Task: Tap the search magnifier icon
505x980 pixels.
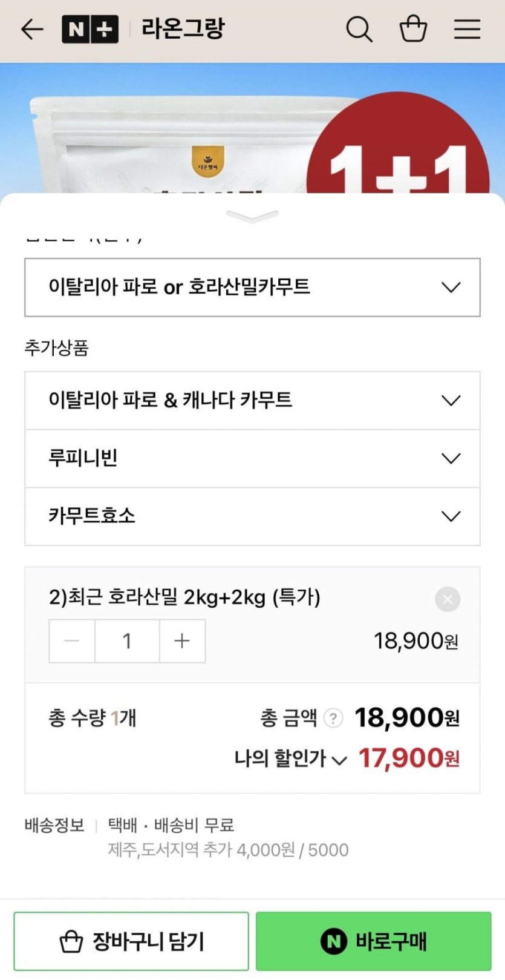Action: (x=359, y=29)
